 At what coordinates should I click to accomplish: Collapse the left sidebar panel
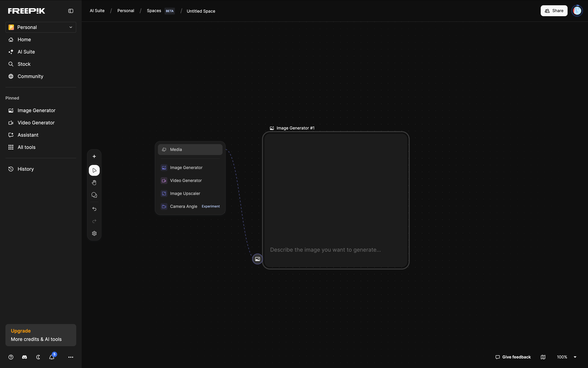click(71, 11)
